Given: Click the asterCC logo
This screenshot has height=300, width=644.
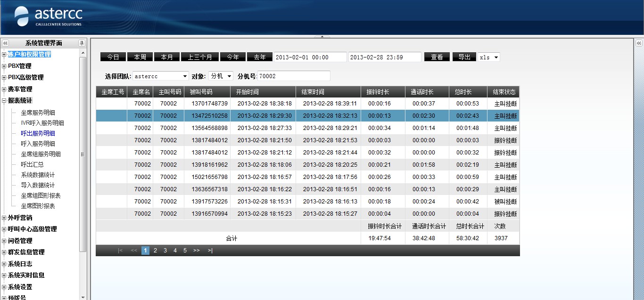Looking at the screenshot, I should (x=48, y=16).
